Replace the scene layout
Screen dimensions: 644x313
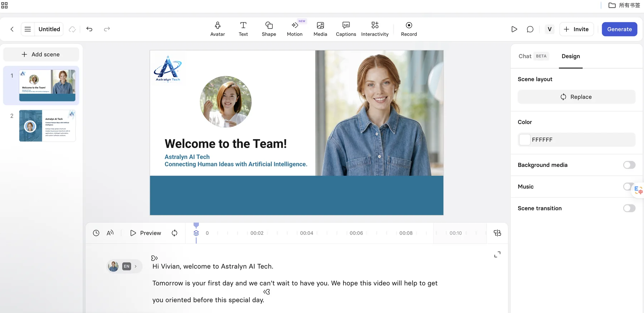(x=576, y=97)
